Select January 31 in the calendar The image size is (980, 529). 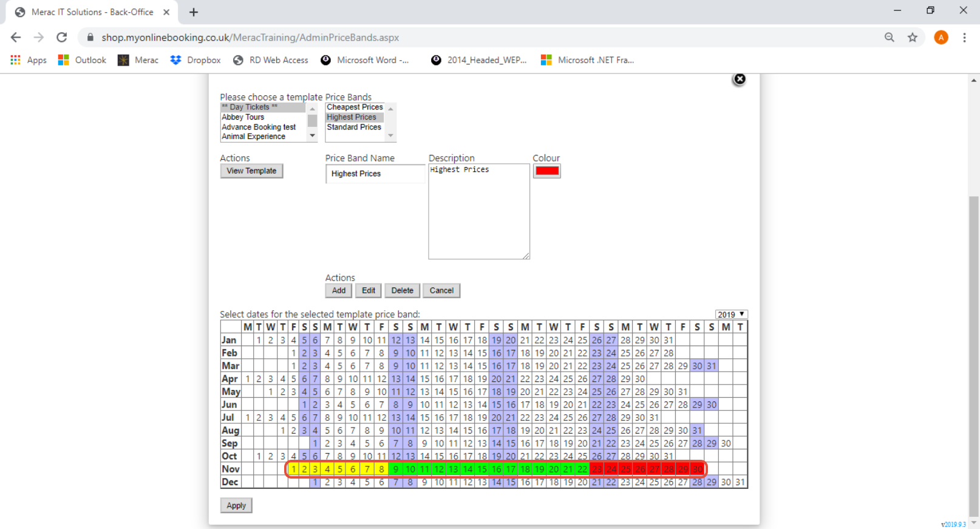[x=669, y=340]
